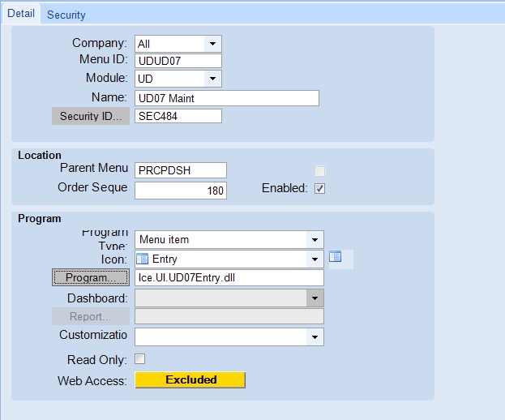Open the Module dropdown arrow
This screenshot has height=420, width=505.
pyautogui.click(x=212, y=79)
